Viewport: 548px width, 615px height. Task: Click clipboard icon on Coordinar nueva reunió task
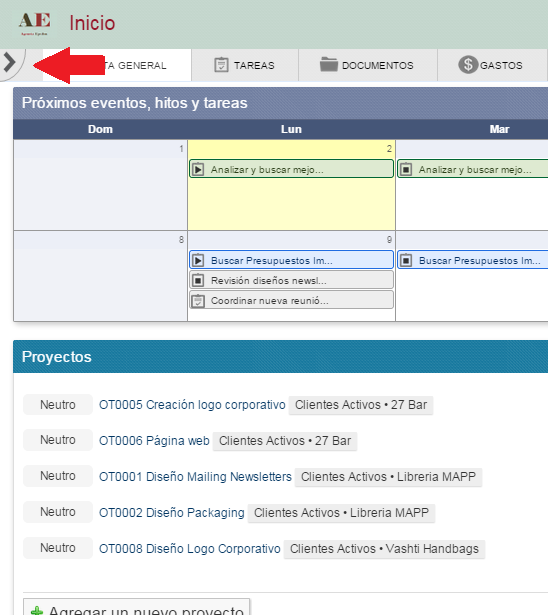[198, 301]
